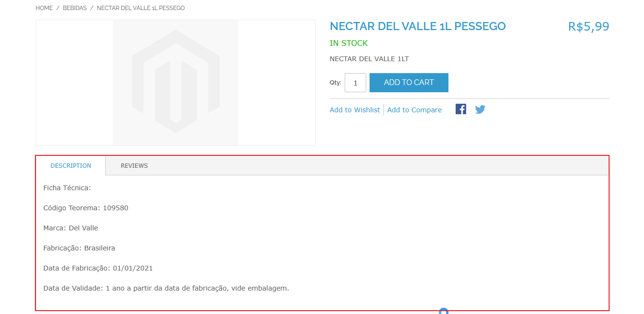This screenshot has width=644, height=314.
Task: Click the 'NECTAR DEL VALLE 1LT' short description
Action: (x=369, y=59)
